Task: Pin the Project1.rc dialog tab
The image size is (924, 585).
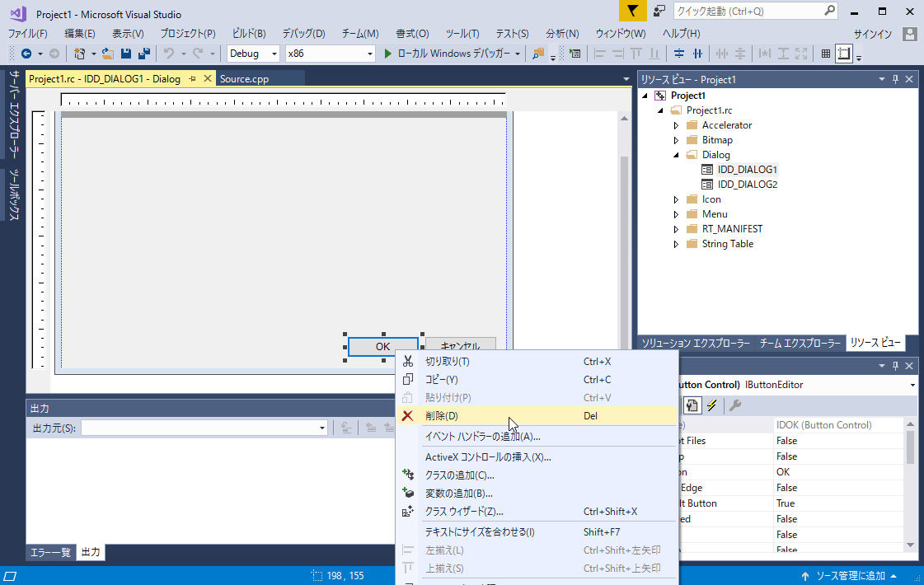Action: [192, 78]
